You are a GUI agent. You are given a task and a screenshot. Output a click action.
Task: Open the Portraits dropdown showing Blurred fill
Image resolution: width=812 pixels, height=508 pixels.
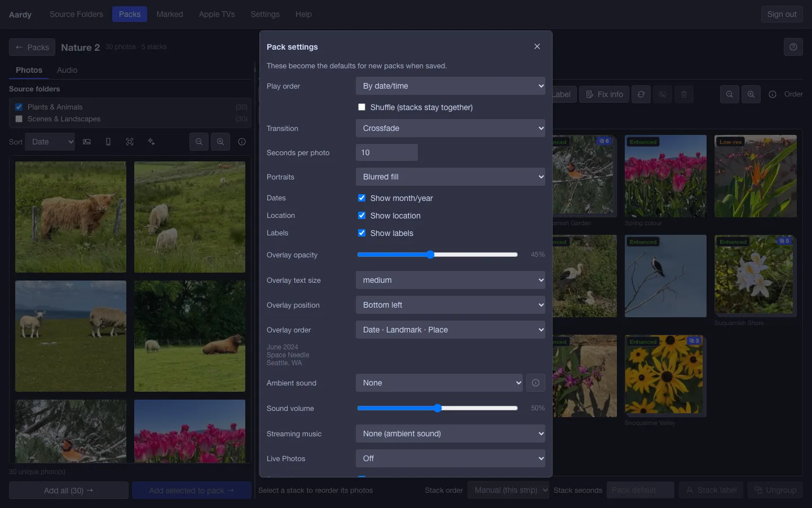451,177
